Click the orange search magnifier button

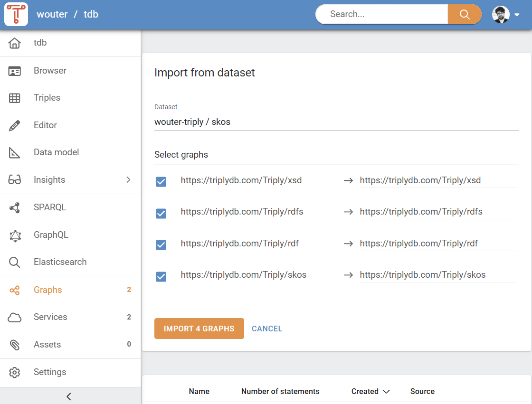tap(465, 14)
